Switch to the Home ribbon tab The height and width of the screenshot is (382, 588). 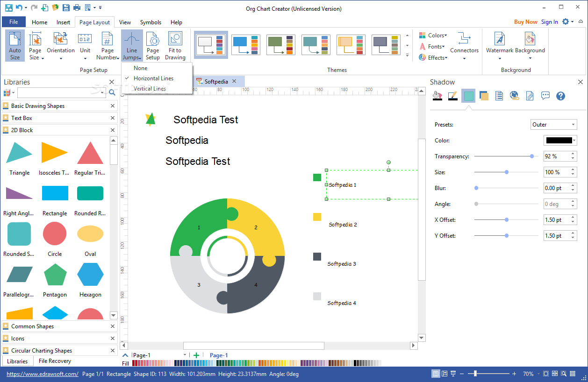39,22
